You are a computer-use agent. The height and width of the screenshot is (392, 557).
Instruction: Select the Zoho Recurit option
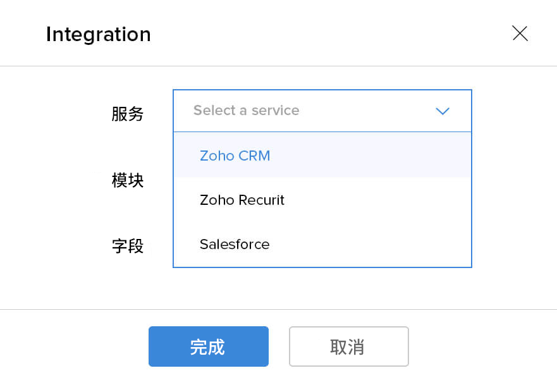tap(242, 200)
